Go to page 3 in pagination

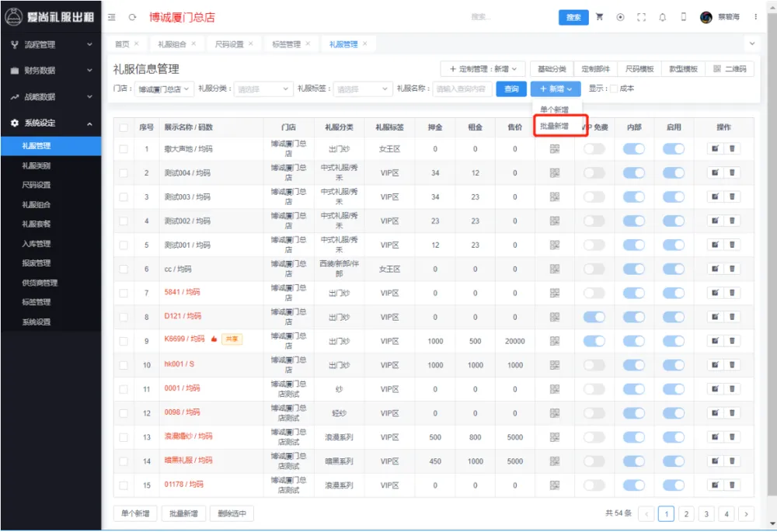[706, 513]
